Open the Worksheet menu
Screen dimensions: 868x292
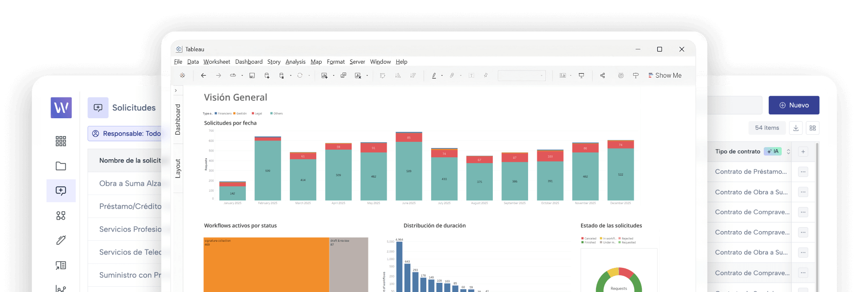pos(217,62)
